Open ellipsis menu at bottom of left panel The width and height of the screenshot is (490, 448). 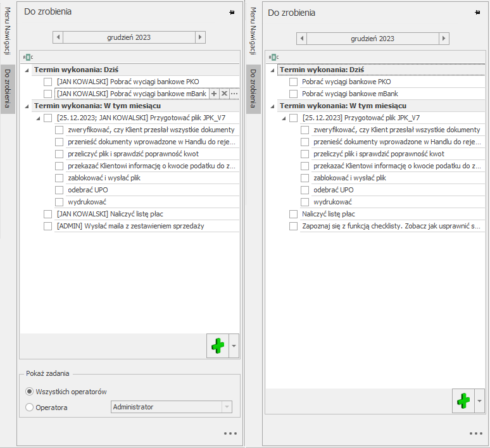(230, 433)
